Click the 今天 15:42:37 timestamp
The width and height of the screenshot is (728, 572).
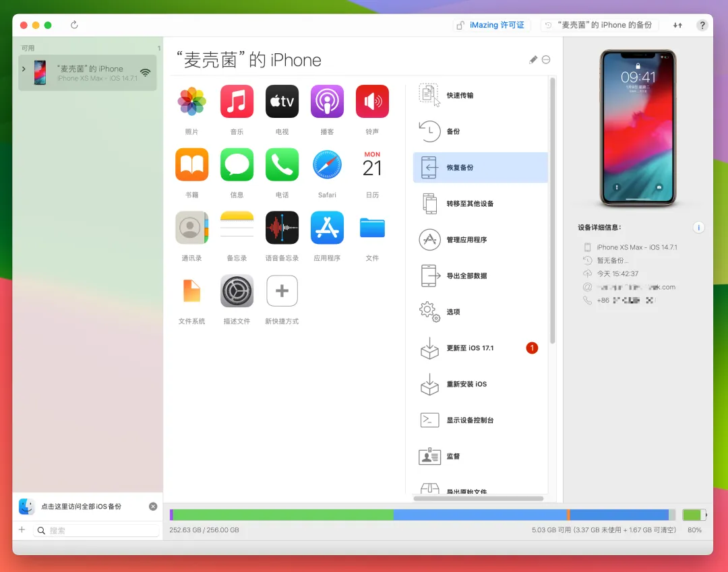pos(617,274)
